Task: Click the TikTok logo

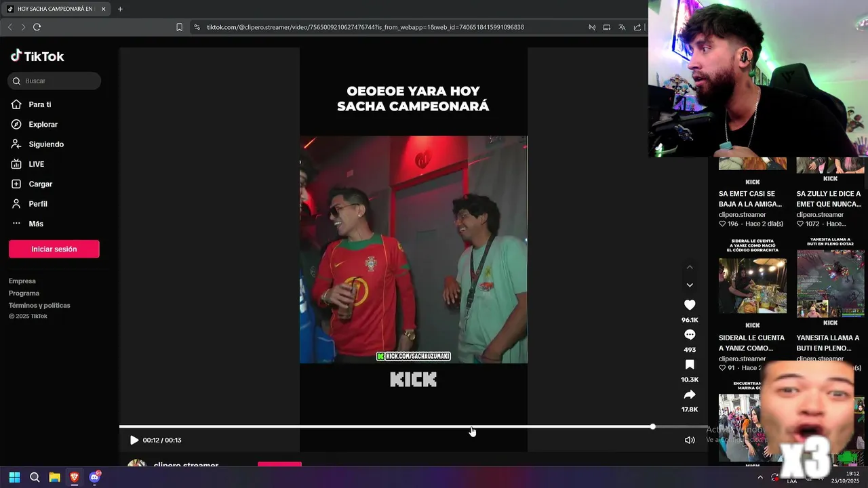Action: (37, 56)
